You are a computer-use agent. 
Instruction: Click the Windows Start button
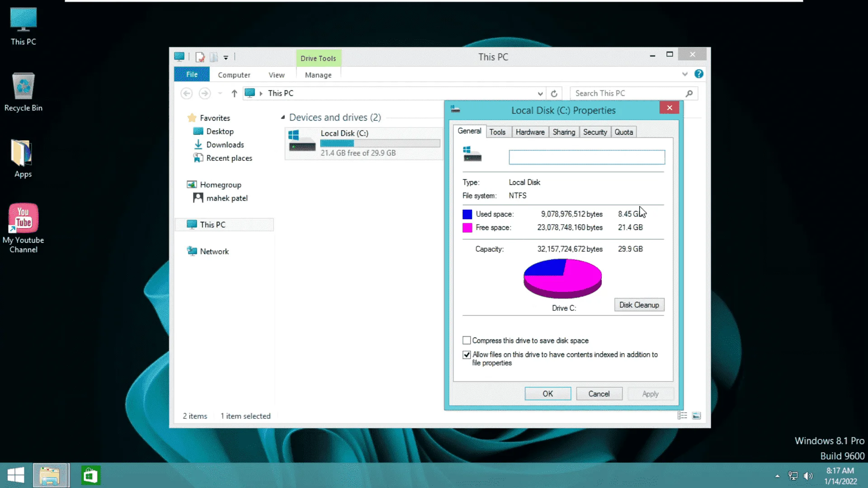click(16, 475)
